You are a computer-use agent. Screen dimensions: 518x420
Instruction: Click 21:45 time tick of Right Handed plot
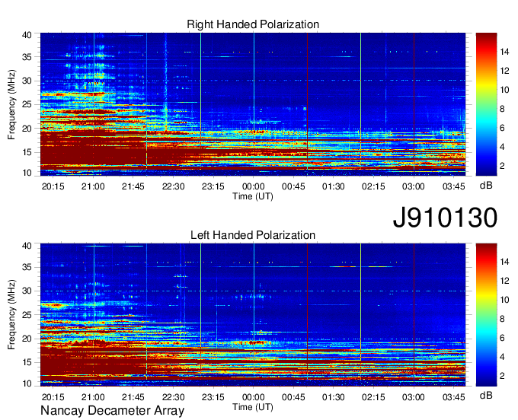click(x=133, y=186)
